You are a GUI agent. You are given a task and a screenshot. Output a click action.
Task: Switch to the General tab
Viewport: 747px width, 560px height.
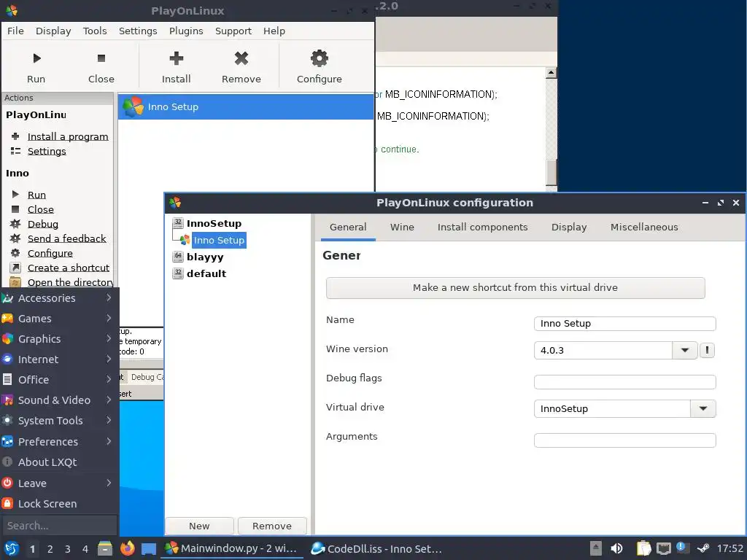point(348,227)
